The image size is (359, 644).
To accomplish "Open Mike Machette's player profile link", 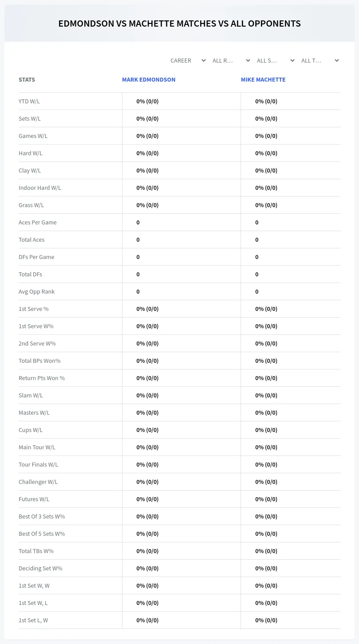I will 263,80.
